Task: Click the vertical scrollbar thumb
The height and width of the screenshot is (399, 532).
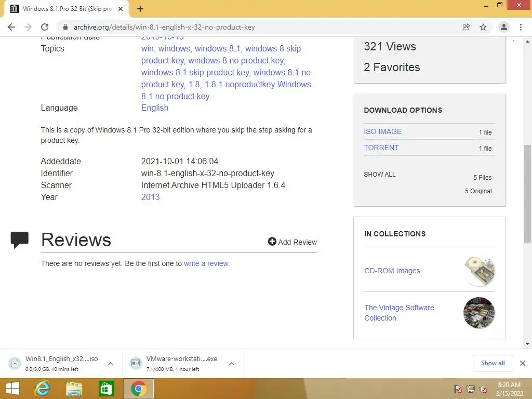Action: click(528, 194)
